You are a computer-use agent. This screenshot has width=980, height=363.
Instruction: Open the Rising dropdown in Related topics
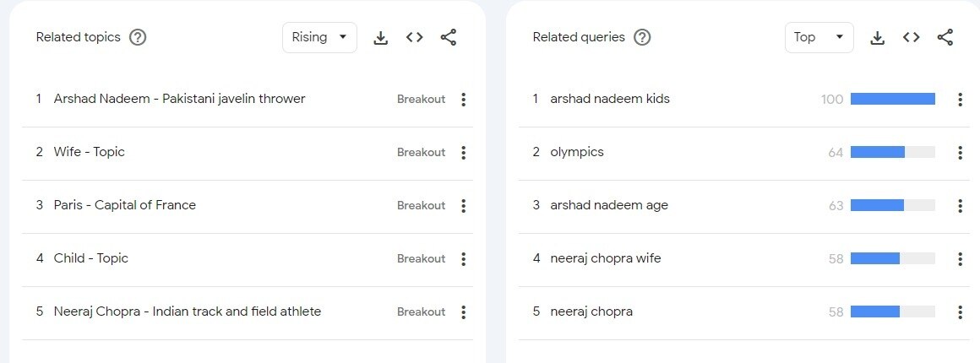(x=319, y=37)
